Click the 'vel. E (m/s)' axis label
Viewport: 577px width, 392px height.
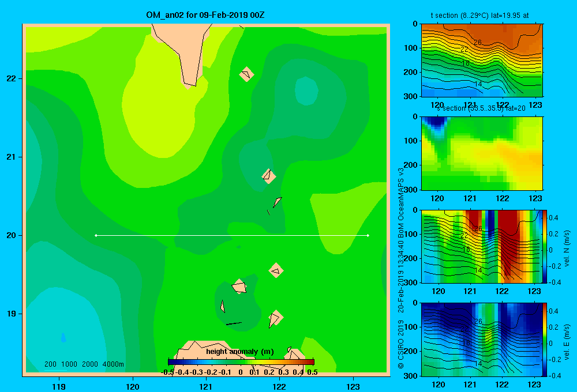(567, 341)
